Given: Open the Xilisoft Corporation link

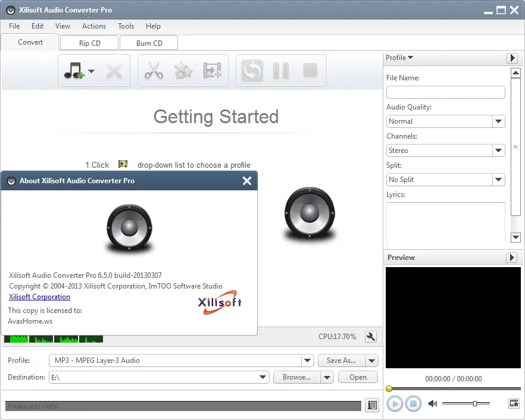Looking at the screenshot, I should (39, 297).
